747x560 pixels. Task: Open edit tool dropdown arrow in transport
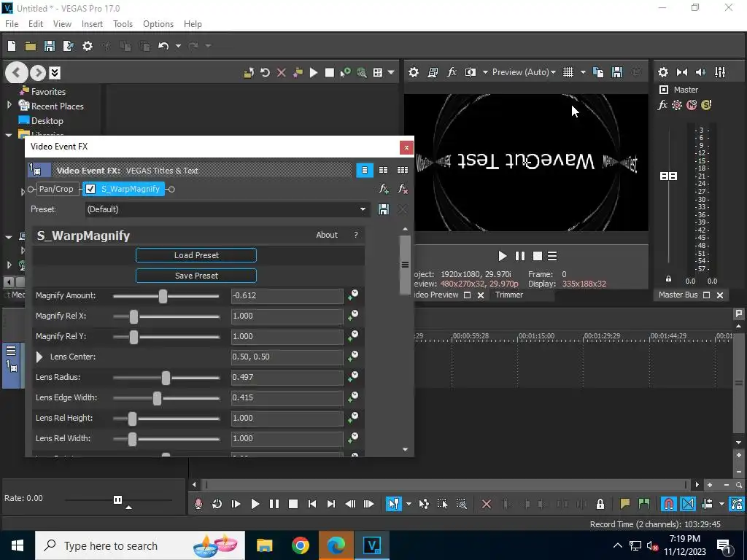(409, 504)
